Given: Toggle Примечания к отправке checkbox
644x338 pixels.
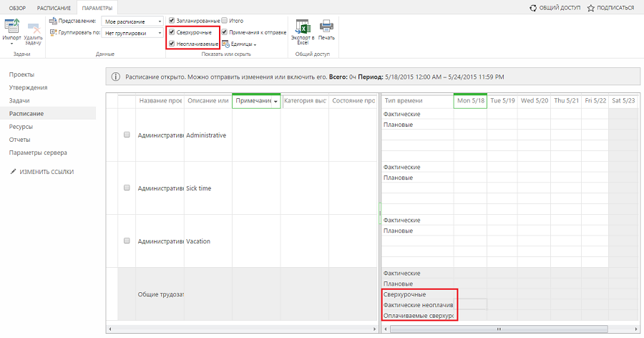Looking at the screenshot, I should [225, 32].
